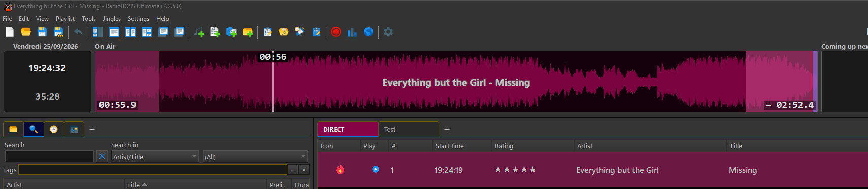Select the magnifier search tab
This screenshot has height=189, width=868.
point(34,129)
